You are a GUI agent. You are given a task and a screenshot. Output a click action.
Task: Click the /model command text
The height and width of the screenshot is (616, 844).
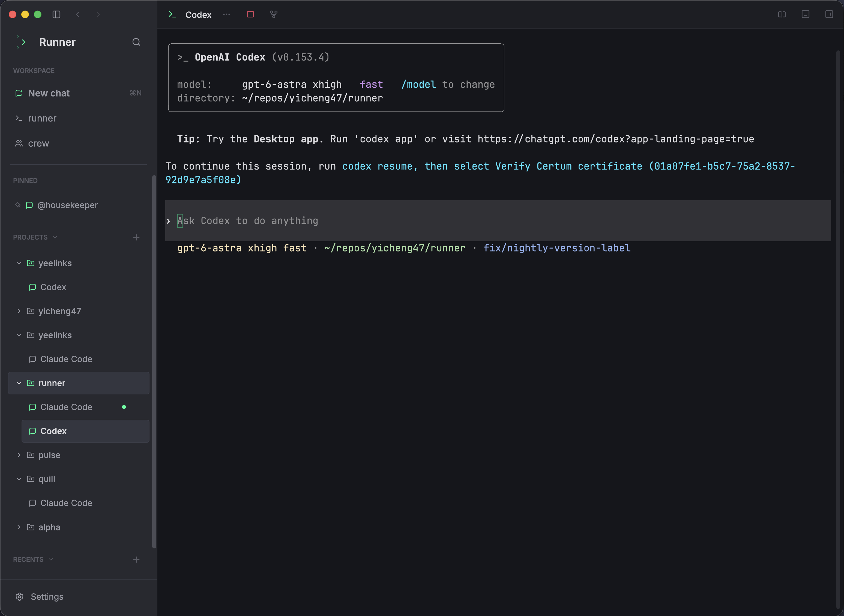[x=419, y=85]
